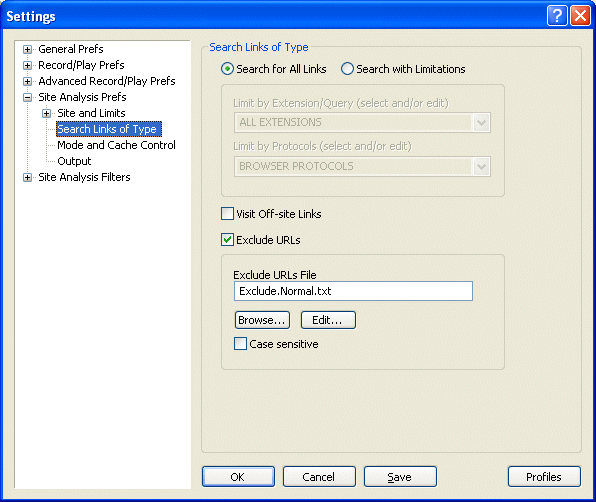The height and width of the screenshot is (502, 596).
Task: Close the Settings dialog
Action: 580,16
